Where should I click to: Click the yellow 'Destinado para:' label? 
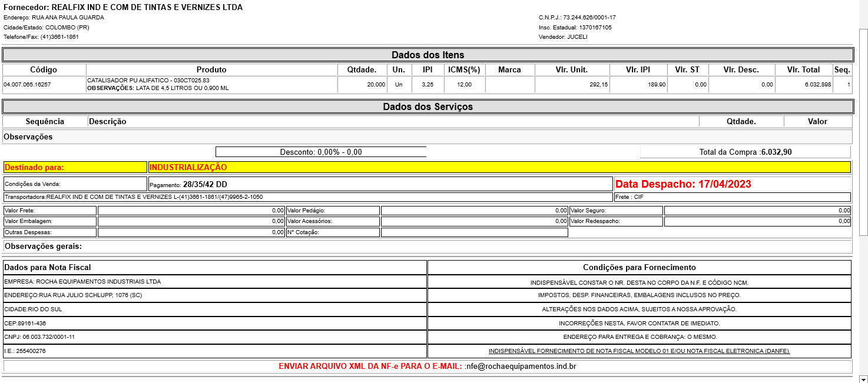tap(75, 167)
